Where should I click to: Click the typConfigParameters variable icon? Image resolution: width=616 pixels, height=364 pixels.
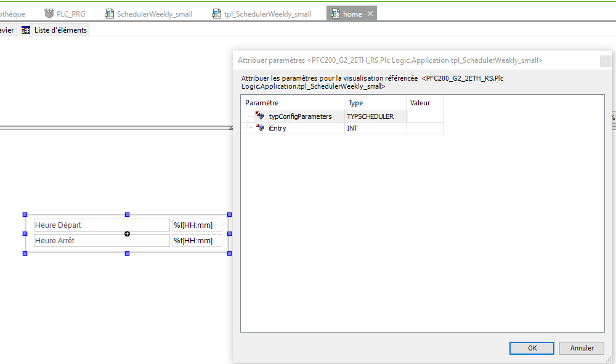coord(259,116)
